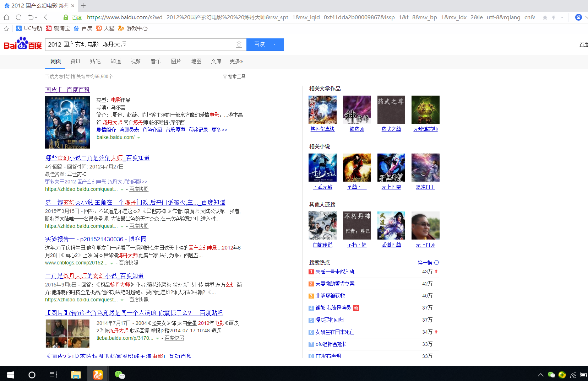588x381 pixels.
Task: Expand arrow beside first zhidao.baidu.com URL
Action: click(122, 189)
